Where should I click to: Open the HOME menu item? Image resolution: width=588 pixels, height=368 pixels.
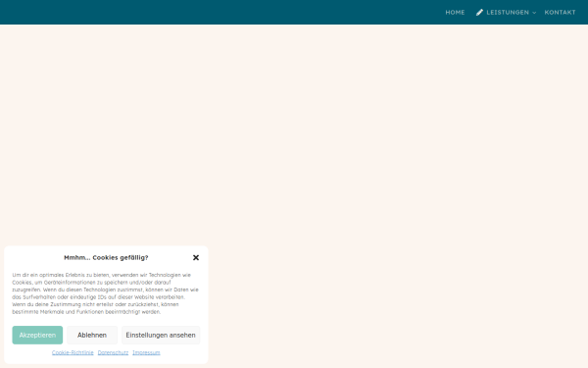[x=455, y=13]
